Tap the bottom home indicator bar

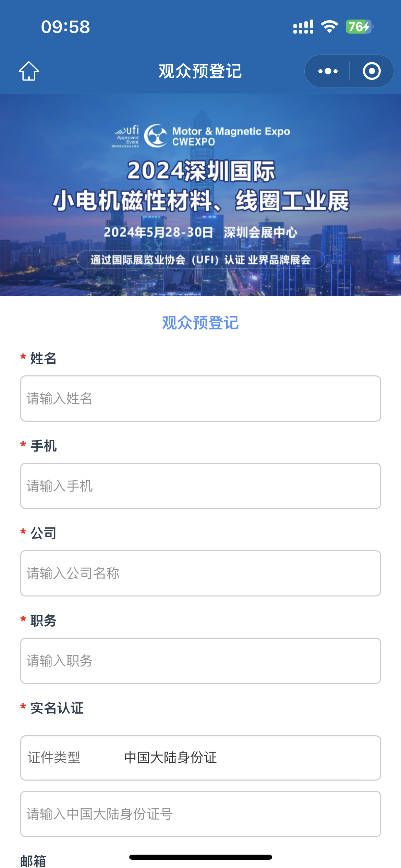pos(200,857)
